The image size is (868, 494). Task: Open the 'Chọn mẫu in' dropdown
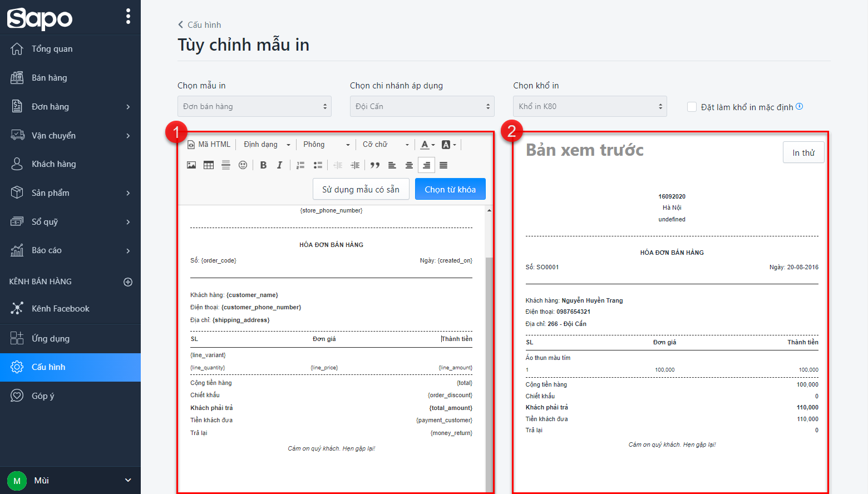click(x=254, y=106)
